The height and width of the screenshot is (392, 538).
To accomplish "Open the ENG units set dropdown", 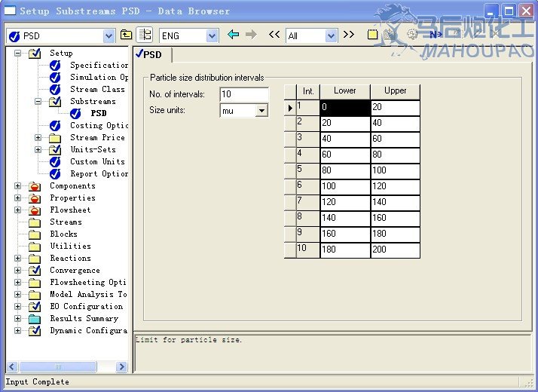I will (x=212, y=35).
